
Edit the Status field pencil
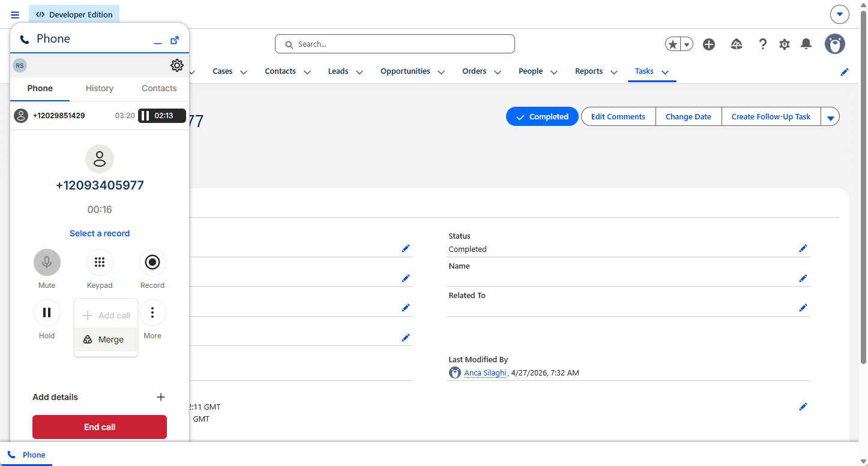803,248
